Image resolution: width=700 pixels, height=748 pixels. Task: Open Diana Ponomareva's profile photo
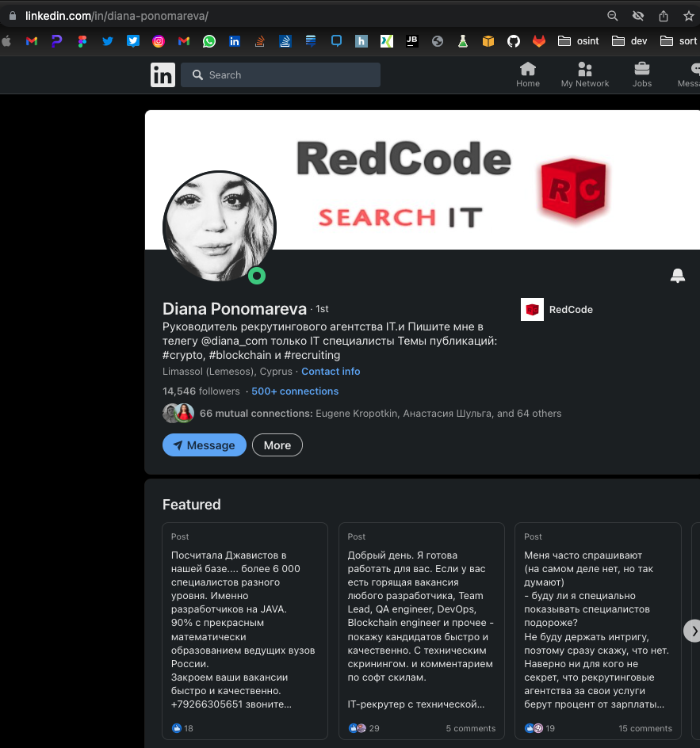point(220,227)
